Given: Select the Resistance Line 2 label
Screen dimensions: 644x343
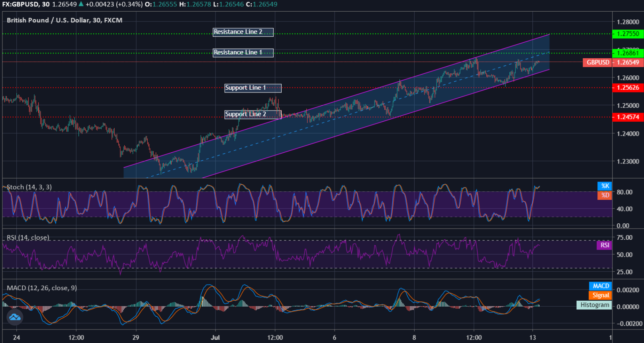Looking at the screenshot, I should click(x=243, y=32).
